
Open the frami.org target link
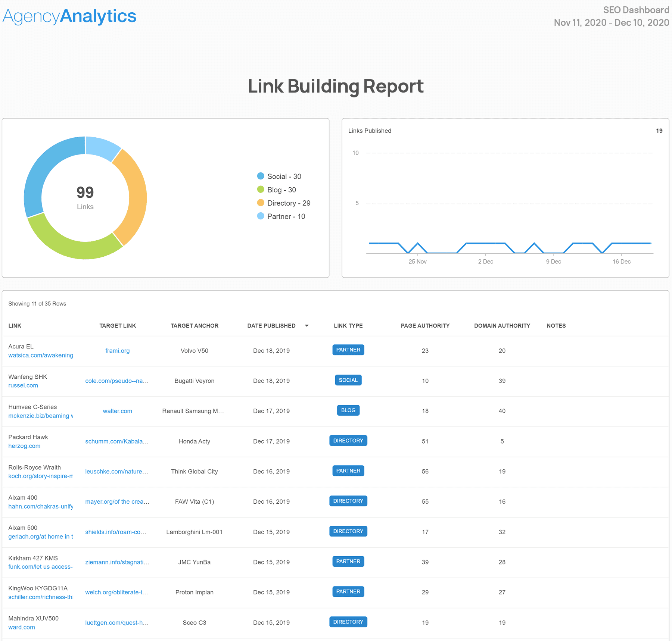[117, 351]
